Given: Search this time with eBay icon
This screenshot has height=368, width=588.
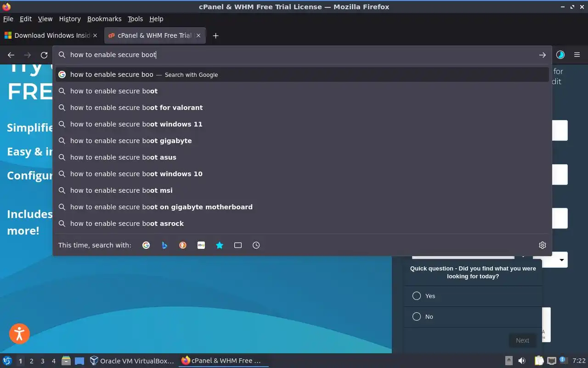Looking at the screenshot, I should pos(201,245).
